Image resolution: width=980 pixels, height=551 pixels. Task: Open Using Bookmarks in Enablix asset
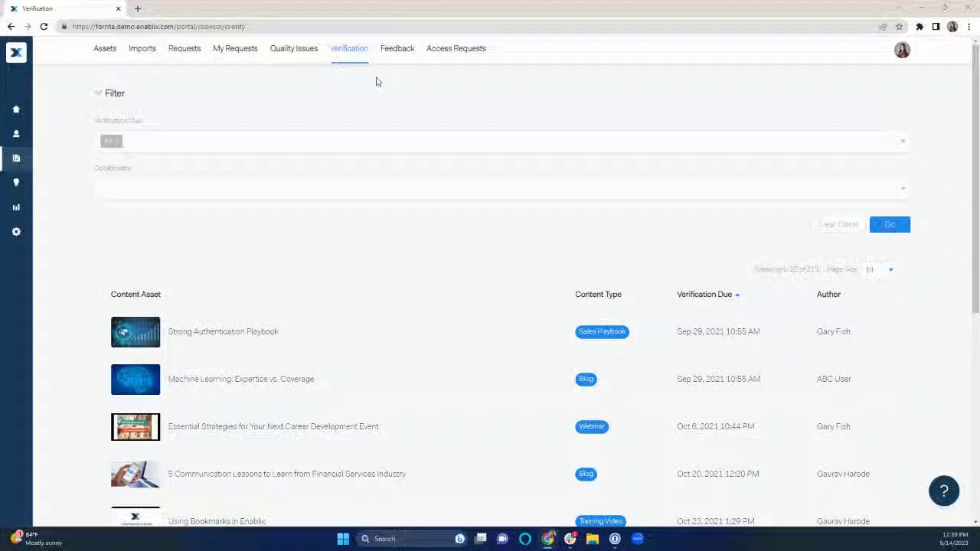217,521
